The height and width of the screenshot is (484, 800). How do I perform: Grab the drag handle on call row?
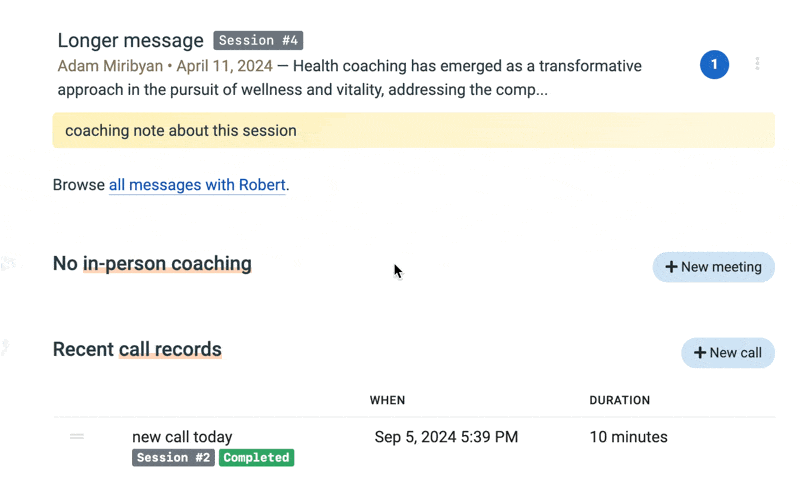(x=77, y=437)
